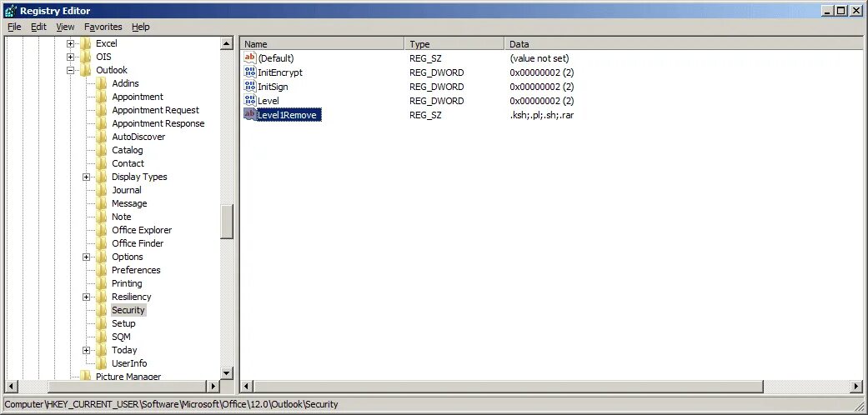This screenshot has height=415, width=868.
Task: Click the Message folder icon
Action: 102,203
